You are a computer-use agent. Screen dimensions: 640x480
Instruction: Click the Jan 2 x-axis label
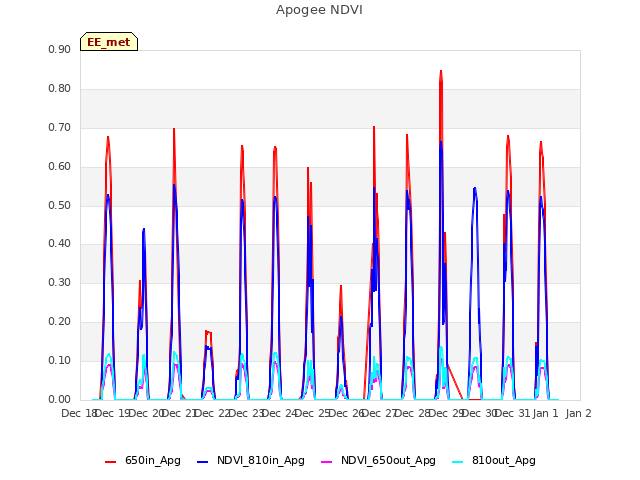pyautogui.click(x=578, y=413)
